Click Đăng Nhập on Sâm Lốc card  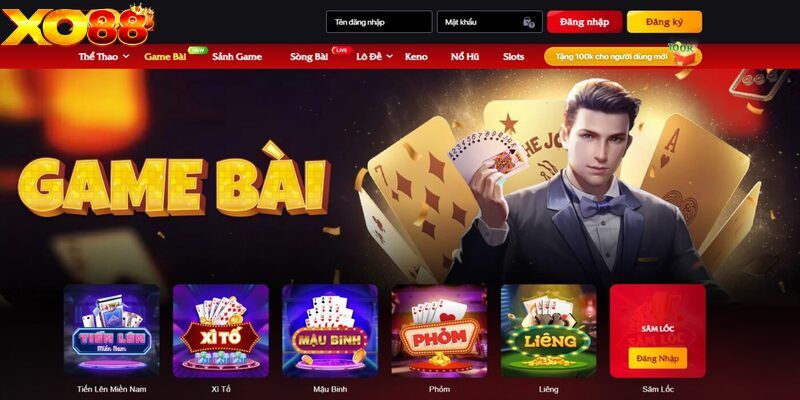[x=658, y=358]
